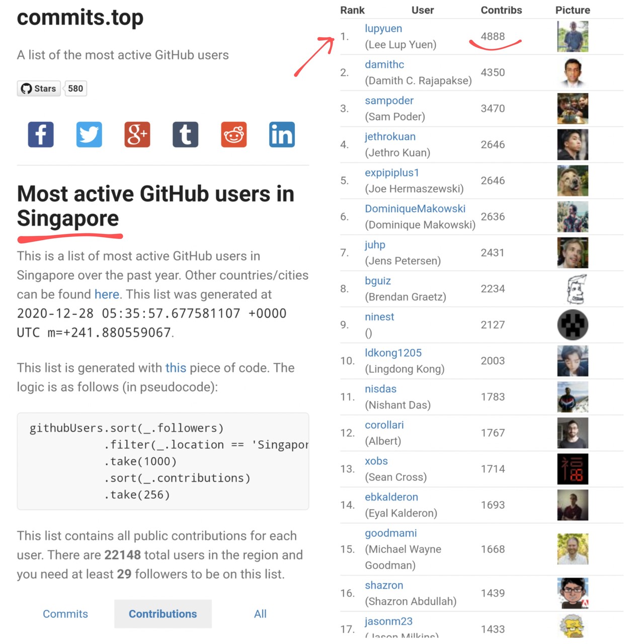Select the Contributions tab
Viewport: 644px width, 644px height.
(x=163, y=614)
